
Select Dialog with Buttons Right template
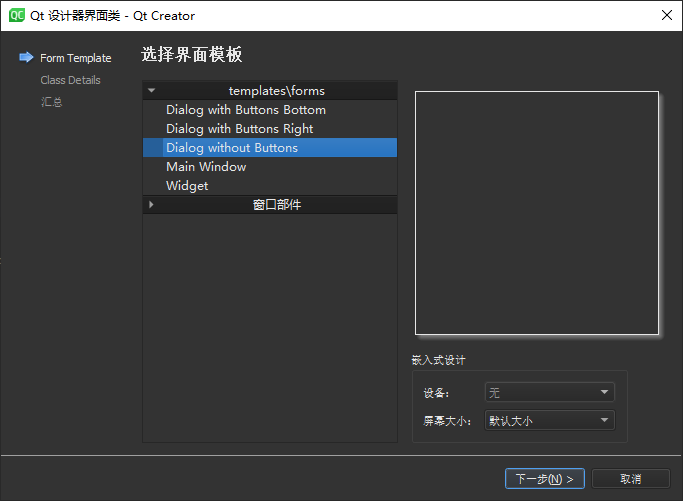tap(240, 129)
